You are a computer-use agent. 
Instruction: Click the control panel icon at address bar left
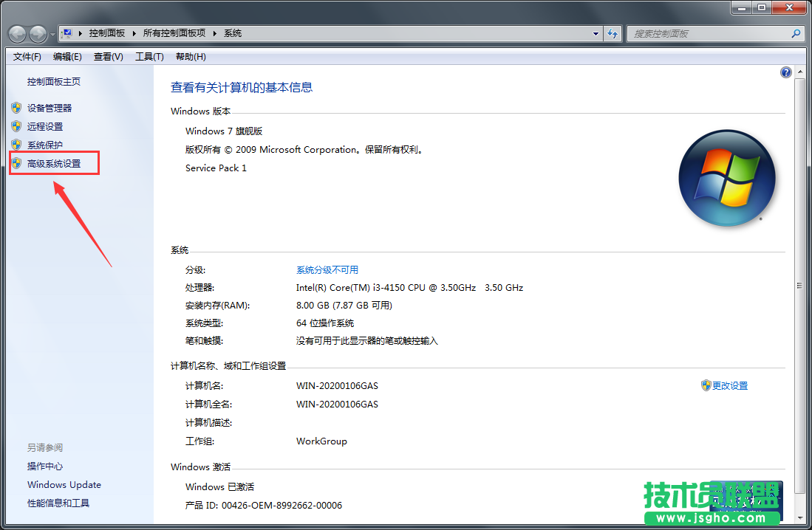pyautogui.click(x=66, y=32)
